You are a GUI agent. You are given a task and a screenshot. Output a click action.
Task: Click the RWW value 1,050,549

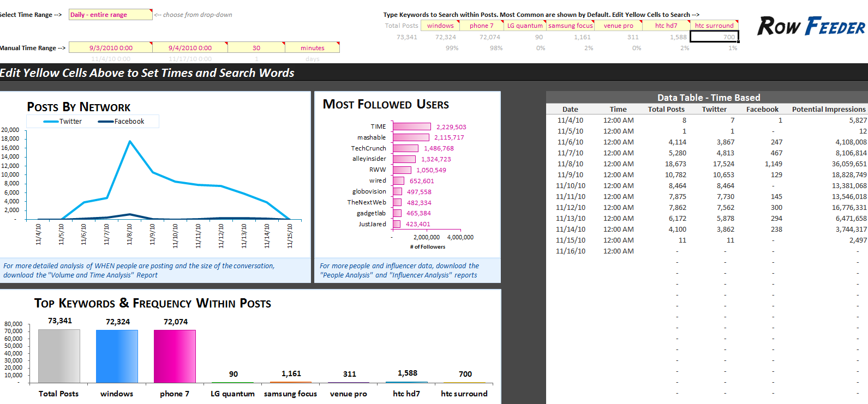431,170
